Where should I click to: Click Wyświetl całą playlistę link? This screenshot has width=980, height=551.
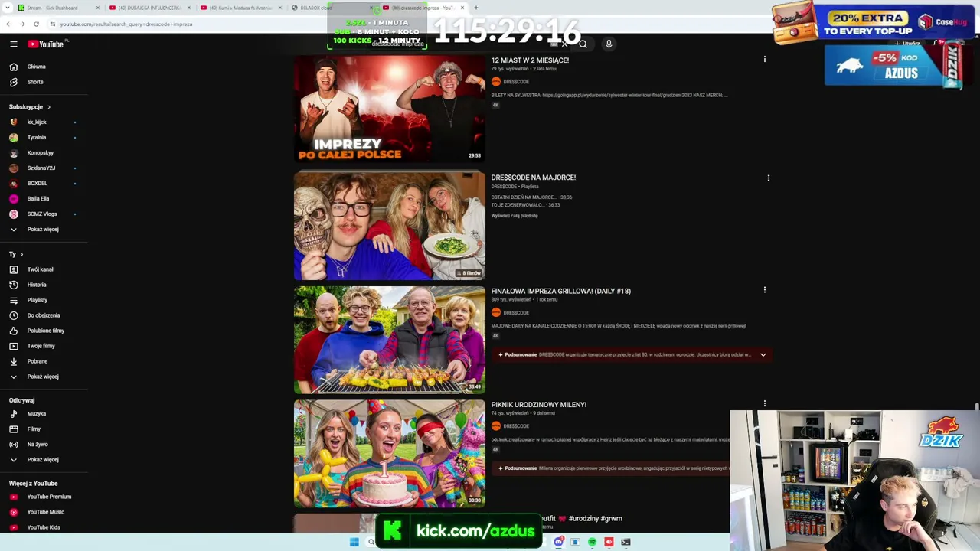click(514, 216)
